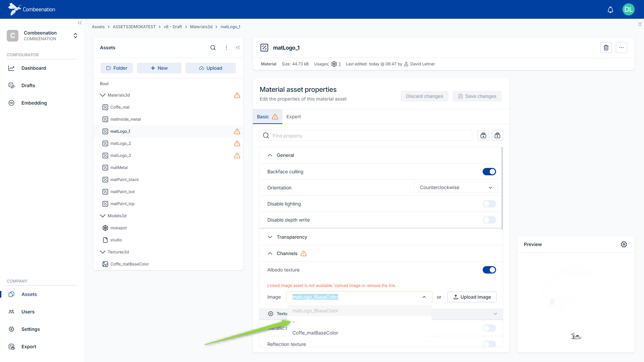Select Coffe_matBaseColor from image dropdown list
This screenshot has height=362, width=644.
pos(315,333)
